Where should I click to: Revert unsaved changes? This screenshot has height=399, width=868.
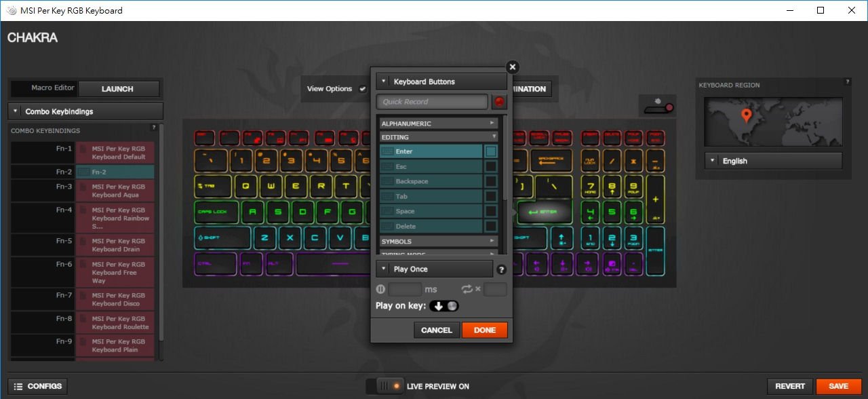(x=790, y=386)
